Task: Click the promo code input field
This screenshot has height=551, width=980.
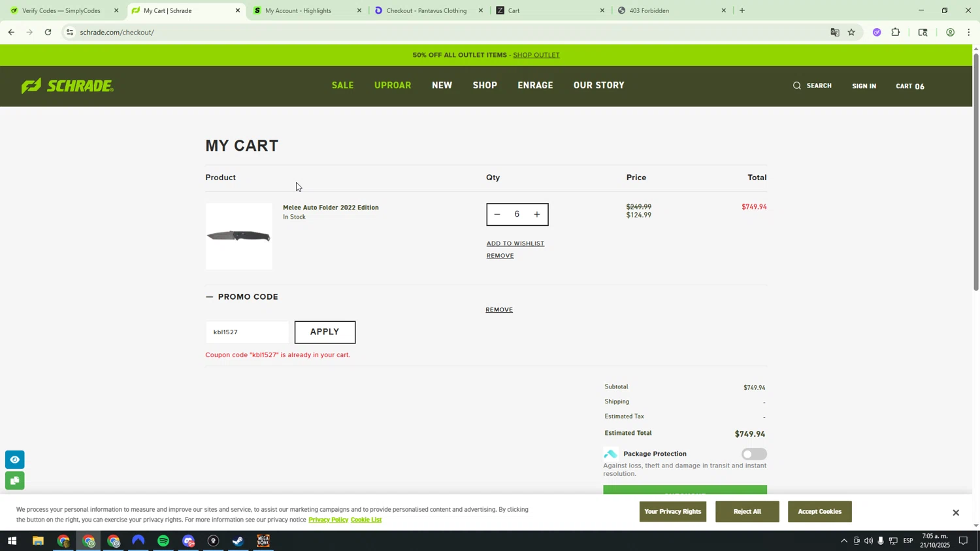Action: 247,332
